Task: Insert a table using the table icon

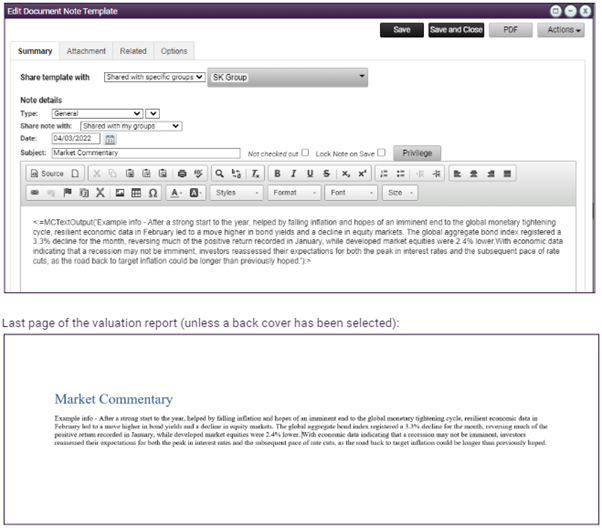Action: tap(136, 192)
